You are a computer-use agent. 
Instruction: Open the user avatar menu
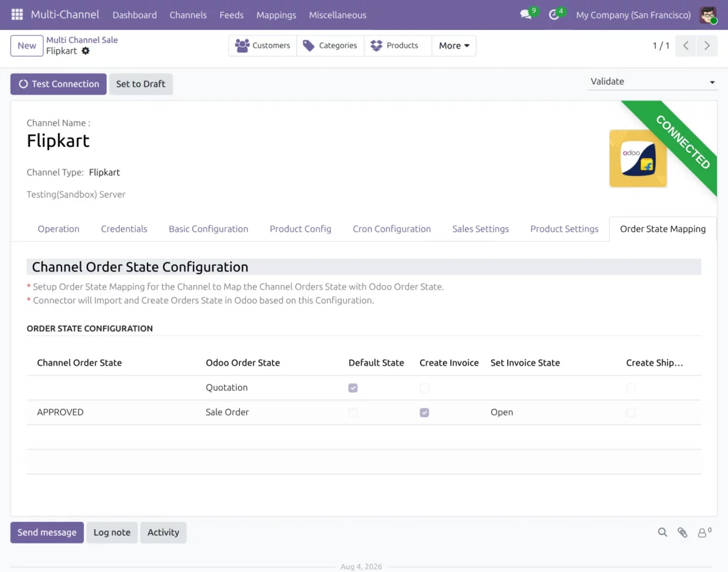click(708, 15)
